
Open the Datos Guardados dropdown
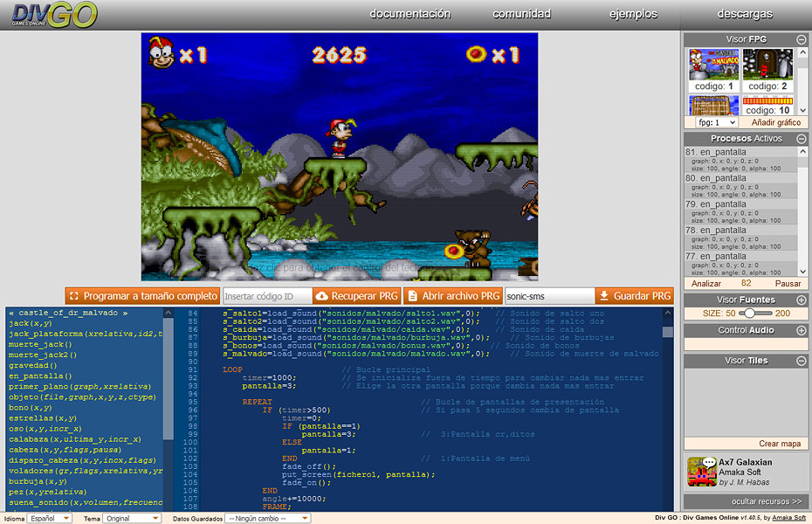(x=268, y=518)
